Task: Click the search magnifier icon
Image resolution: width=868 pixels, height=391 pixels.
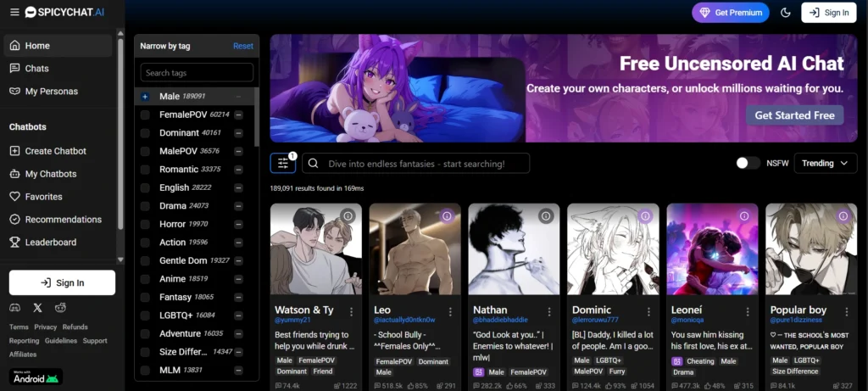Action: pos(314,164)
